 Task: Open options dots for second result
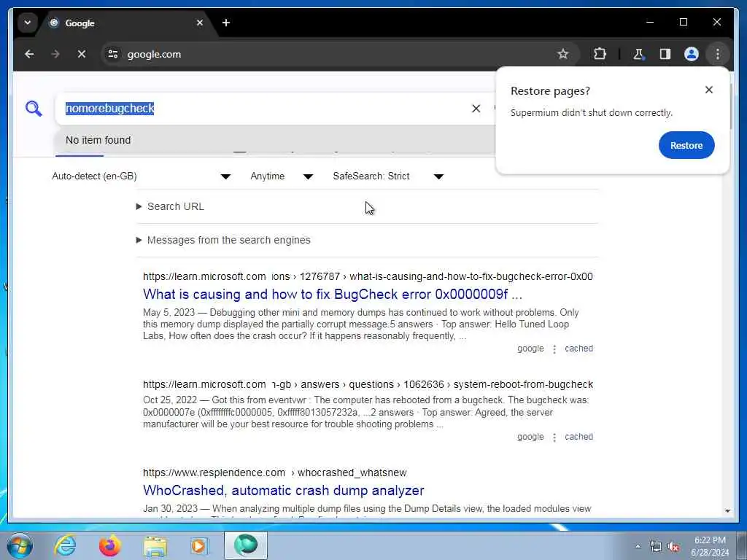[554, 437]
